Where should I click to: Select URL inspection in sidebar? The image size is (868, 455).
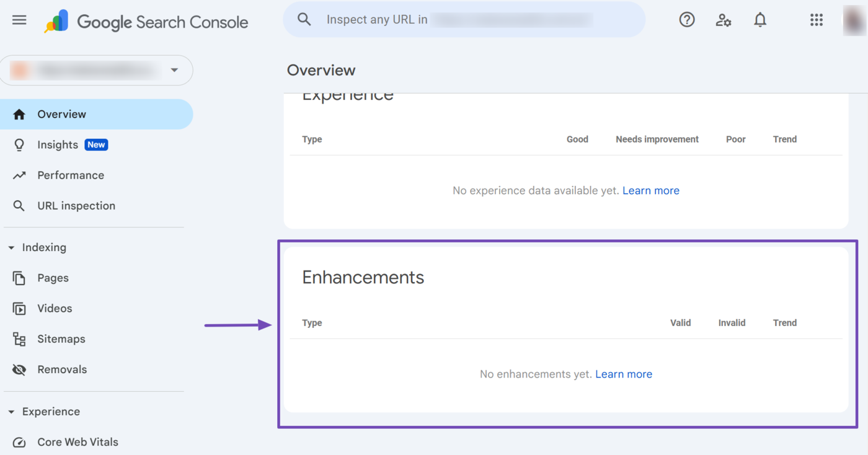[x=76, y=206]
